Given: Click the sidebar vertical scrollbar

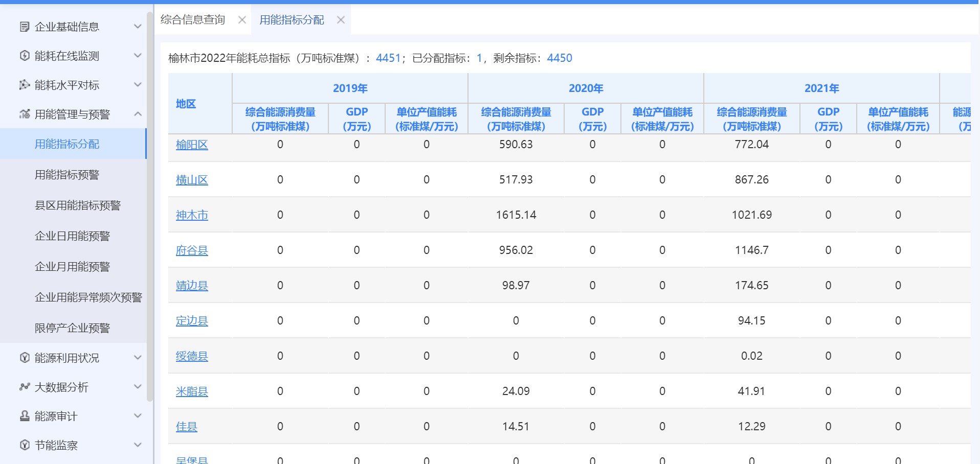Looking at the screenshot, I should [x=149, y=204].
